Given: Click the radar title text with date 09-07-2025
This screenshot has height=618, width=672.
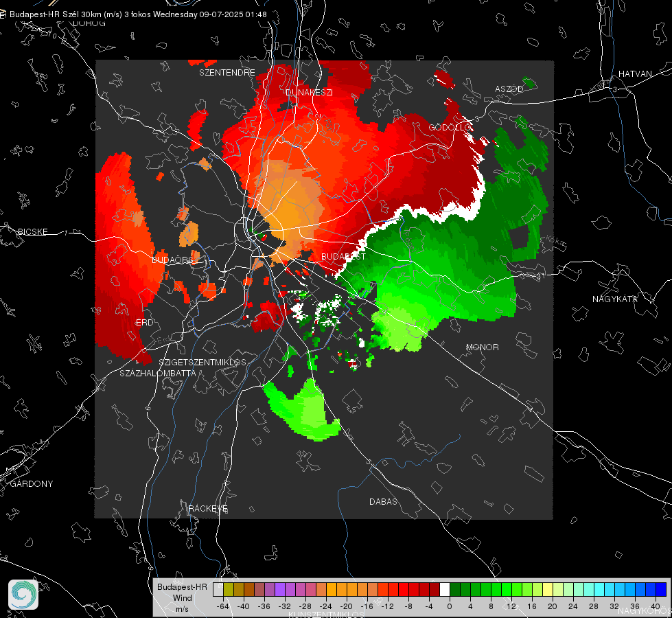Looking at the screenshot, I should click(x=138, y=14).
